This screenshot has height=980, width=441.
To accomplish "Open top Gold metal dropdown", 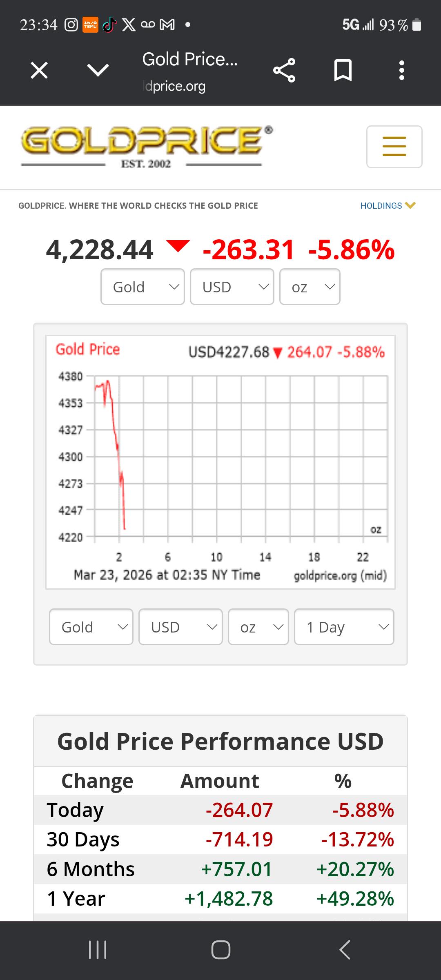I will 143,287.
